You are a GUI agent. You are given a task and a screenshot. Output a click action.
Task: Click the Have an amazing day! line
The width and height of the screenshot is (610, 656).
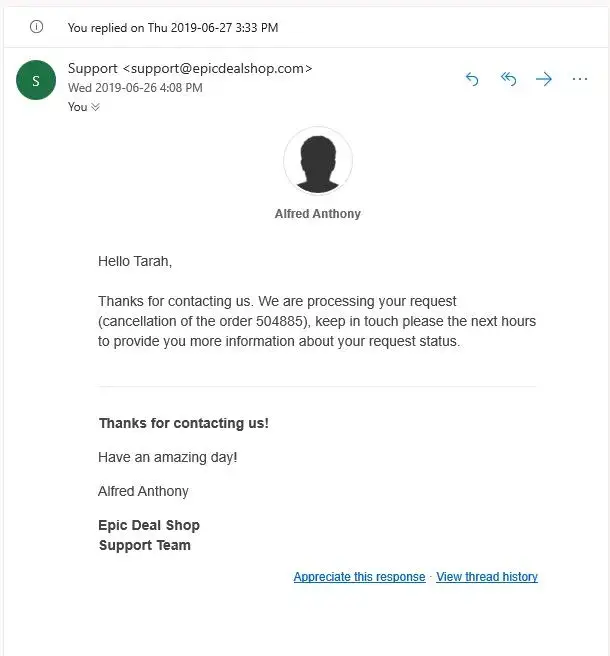[168, 457]
